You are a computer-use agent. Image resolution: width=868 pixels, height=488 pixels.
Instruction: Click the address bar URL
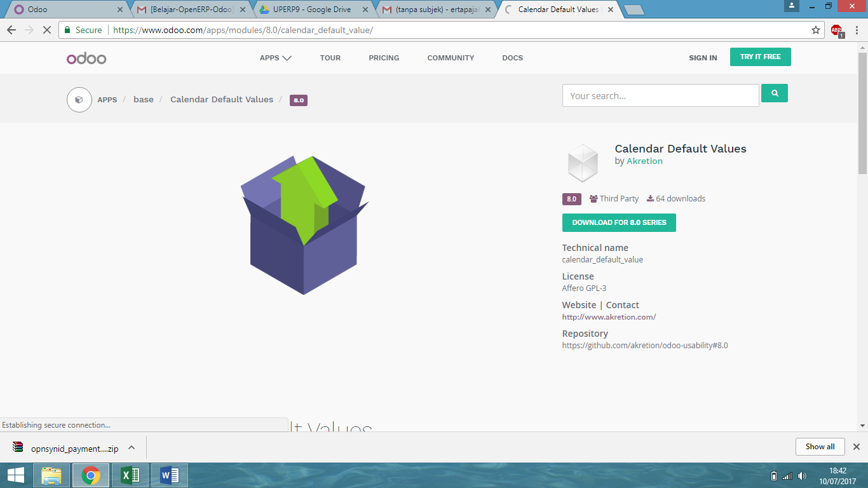(243, 30)
